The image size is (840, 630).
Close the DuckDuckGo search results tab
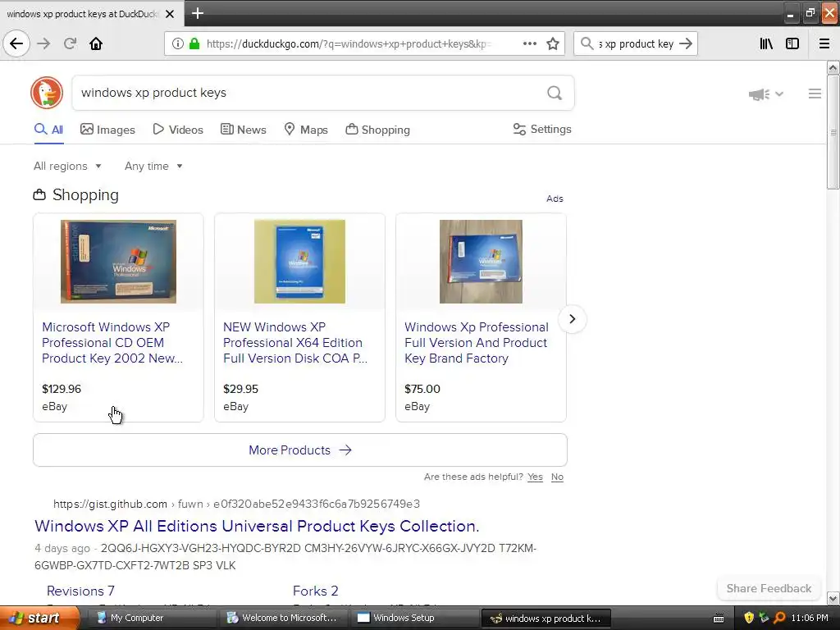[x=170, y=14]
